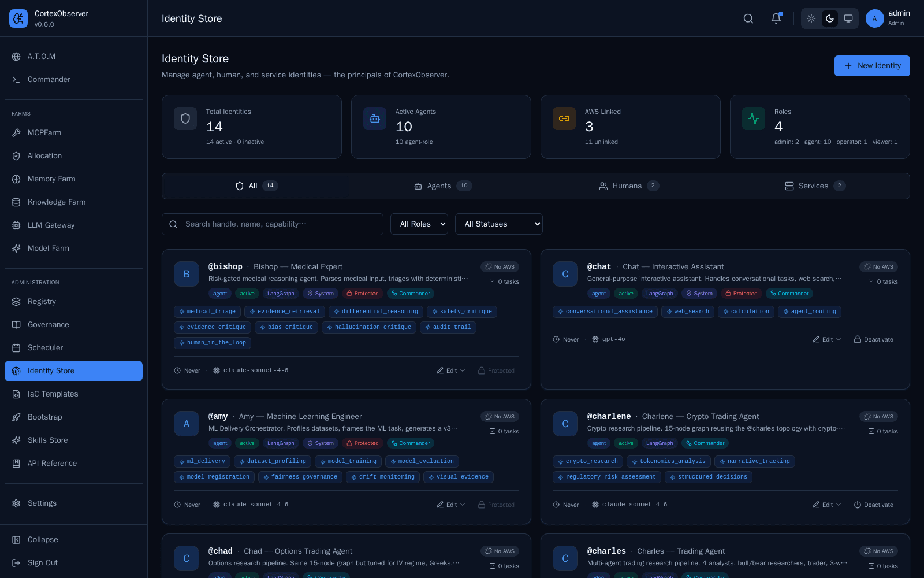Viewport: 924px width, 578px height.
Task: Open the @charles handle link
Action: (606, 551)
